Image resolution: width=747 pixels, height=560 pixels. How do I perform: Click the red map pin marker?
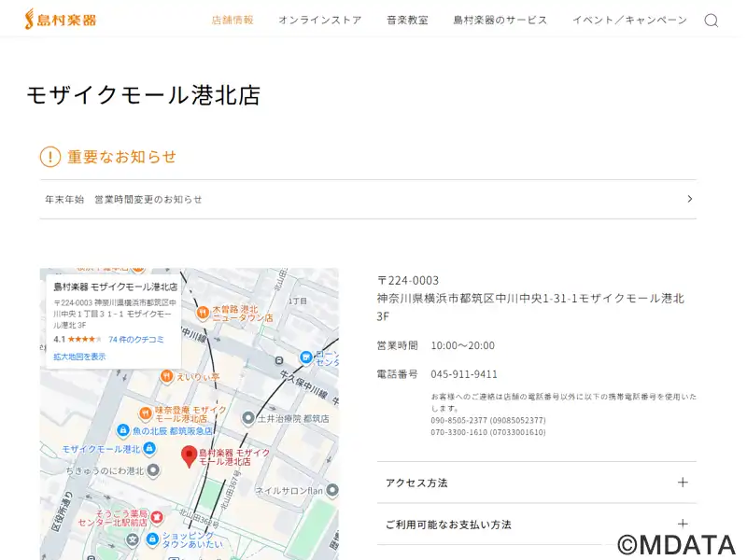click(189, 455)
